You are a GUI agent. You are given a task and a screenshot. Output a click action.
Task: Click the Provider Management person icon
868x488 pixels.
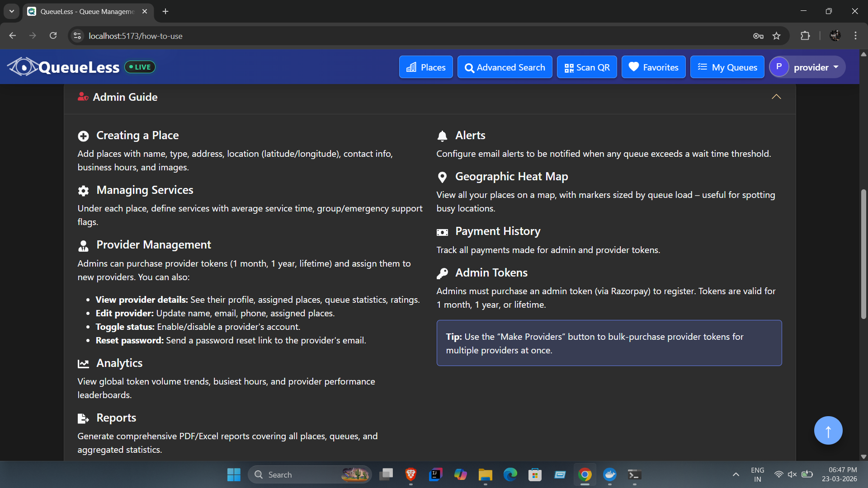click(83, 245)
